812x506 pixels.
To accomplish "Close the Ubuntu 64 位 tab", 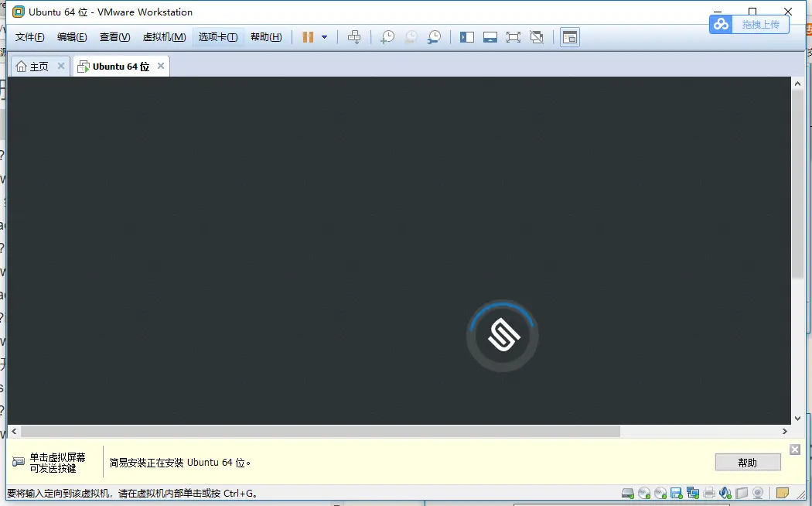I will click(x=161, y=66).
